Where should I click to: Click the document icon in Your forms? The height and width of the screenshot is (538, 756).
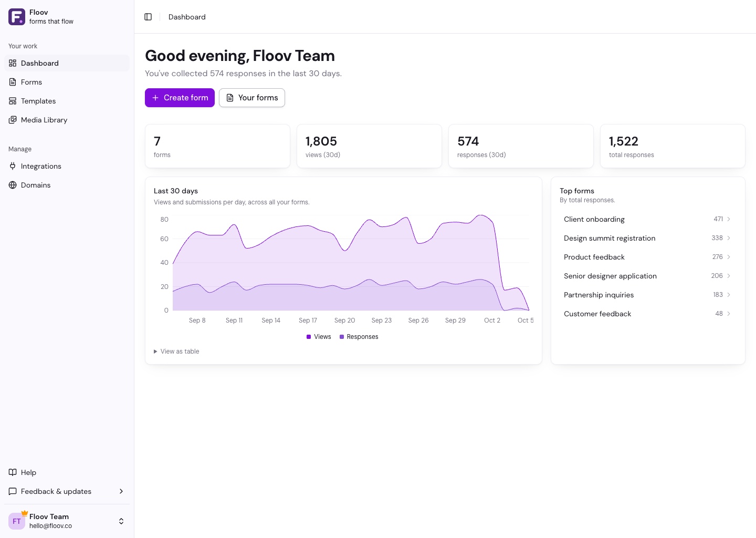pyautogui.click(x=230, y=98)
